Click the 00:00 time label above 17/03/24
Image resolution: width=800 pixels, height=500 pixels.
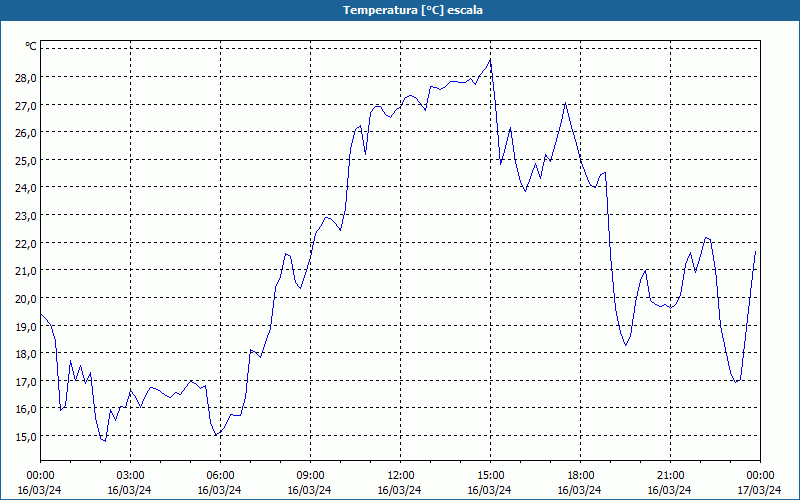(x=760, y=476)
